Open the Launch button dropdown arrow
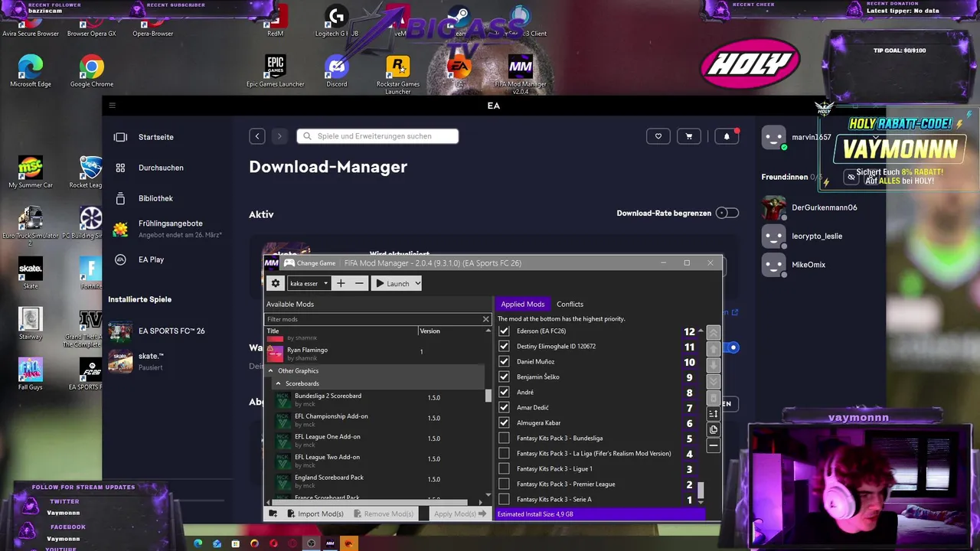 [417, 283]
